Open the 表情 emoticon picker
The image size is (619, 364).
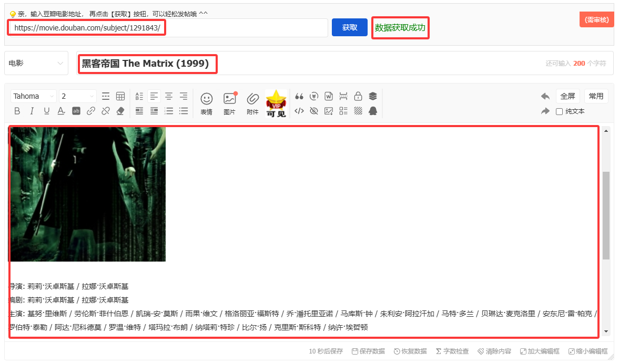pyautogui.click(x=207, y=103)
